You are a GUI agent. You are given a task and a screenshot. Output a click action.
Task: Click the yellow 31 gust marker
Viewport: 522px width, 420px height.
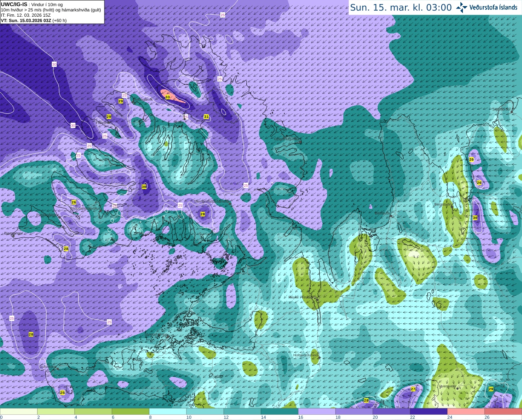(206, 117)
